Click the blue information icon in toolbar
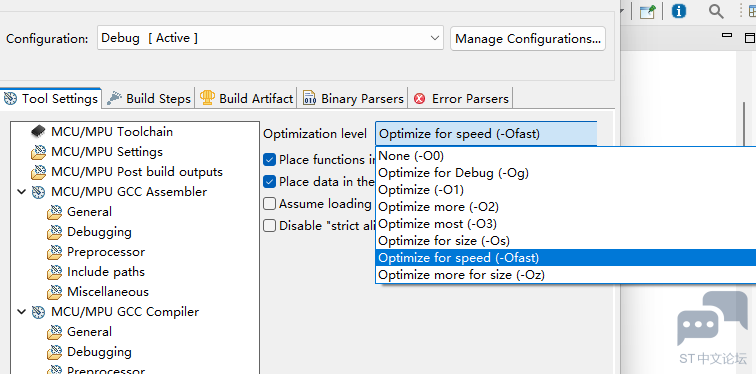Screen dimensions: 756x374 click(x=679, y=11)
